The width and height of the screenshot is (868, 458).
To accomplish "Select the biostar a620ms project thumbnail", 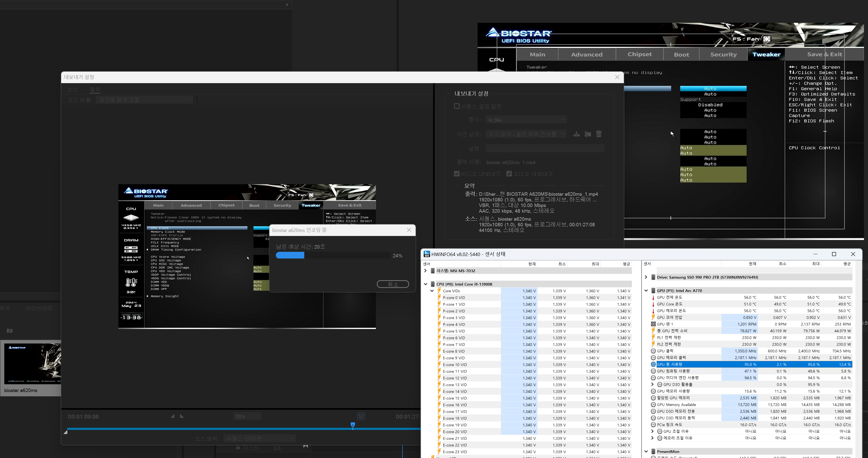I will [33, 364].
